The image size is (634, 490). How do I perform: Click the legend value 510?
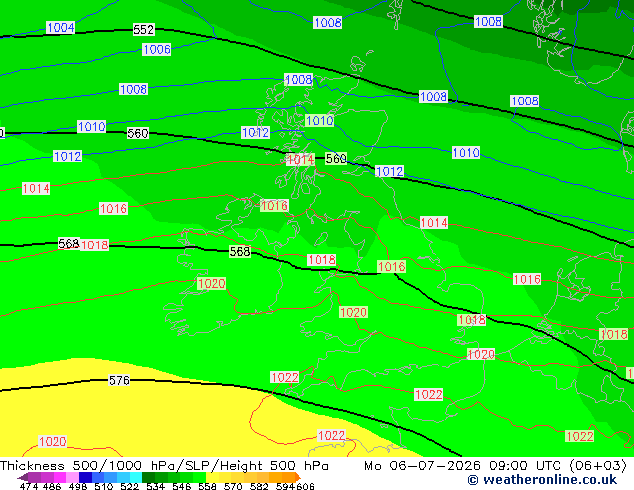pyautogui.click(x=104, y=486)
